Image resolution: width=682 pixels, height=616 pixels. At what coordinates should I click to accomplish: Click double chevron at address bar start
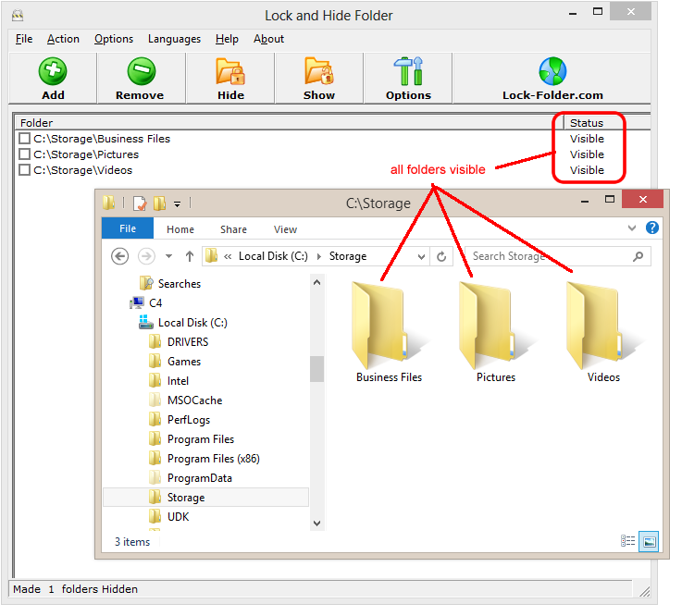point(228,256)
